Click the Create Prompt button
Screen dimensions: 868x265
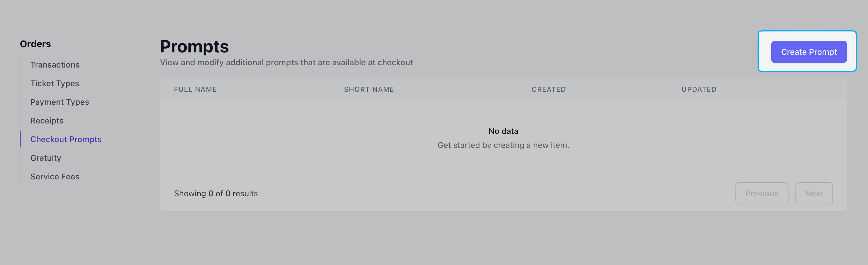click(809, 52)
